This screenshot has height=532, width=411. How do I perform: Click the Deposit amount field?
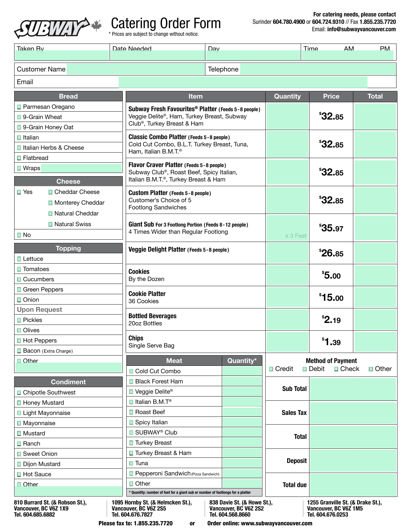(x=353, y=461)
